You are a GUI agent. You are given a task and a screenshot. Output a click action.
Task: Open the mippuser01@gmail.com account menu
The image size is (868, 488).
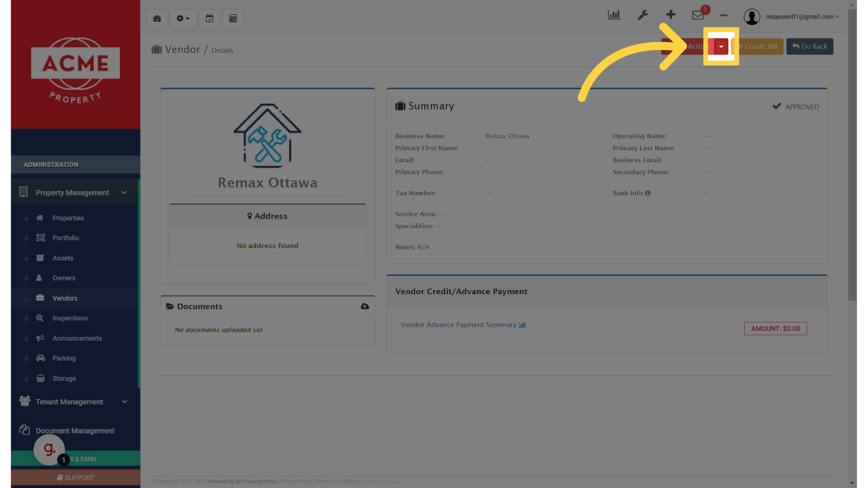pos(802,17)
